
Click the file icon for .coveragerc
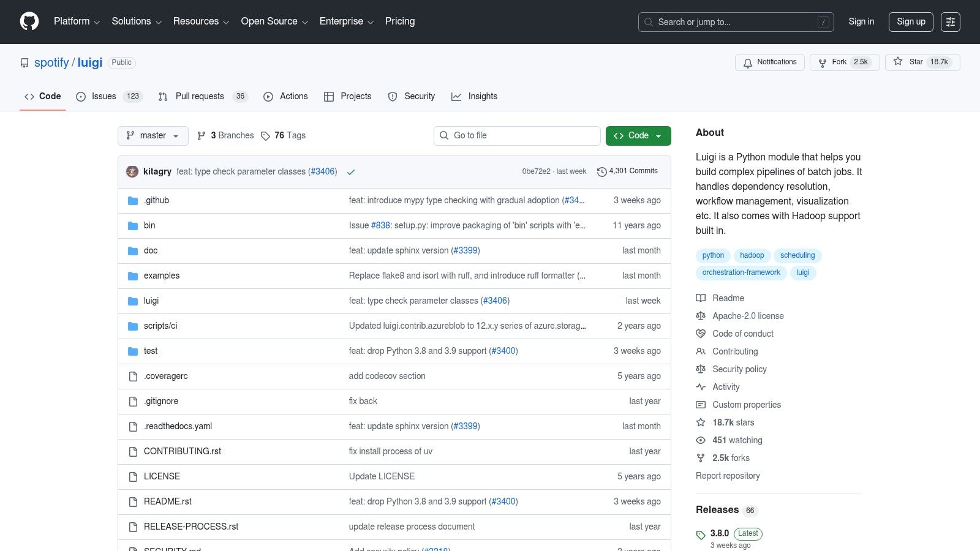[x=133, y=377]
